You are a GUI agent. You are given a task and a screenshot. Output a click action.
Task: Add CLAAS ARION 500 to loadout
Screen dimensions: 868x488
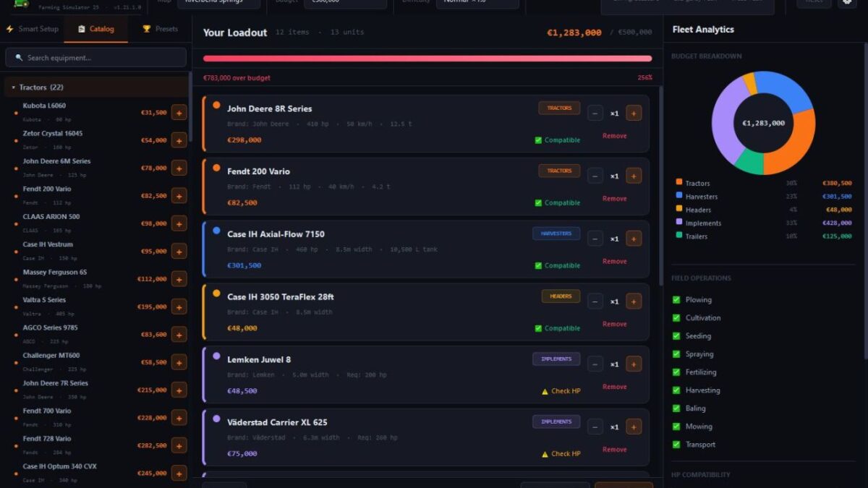click(x=179, y=223)
